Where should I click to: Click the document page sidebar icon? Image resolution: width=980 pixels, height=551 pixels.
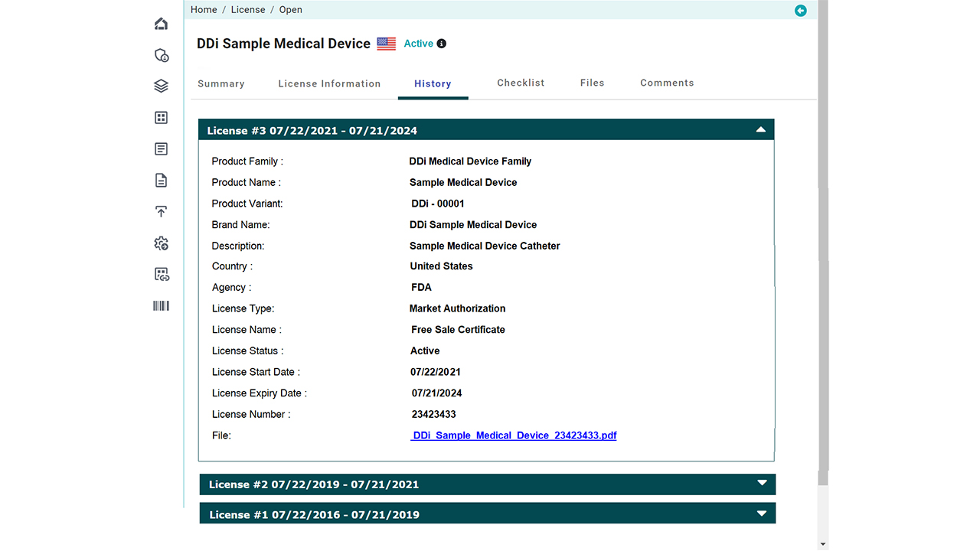(161, 181)
